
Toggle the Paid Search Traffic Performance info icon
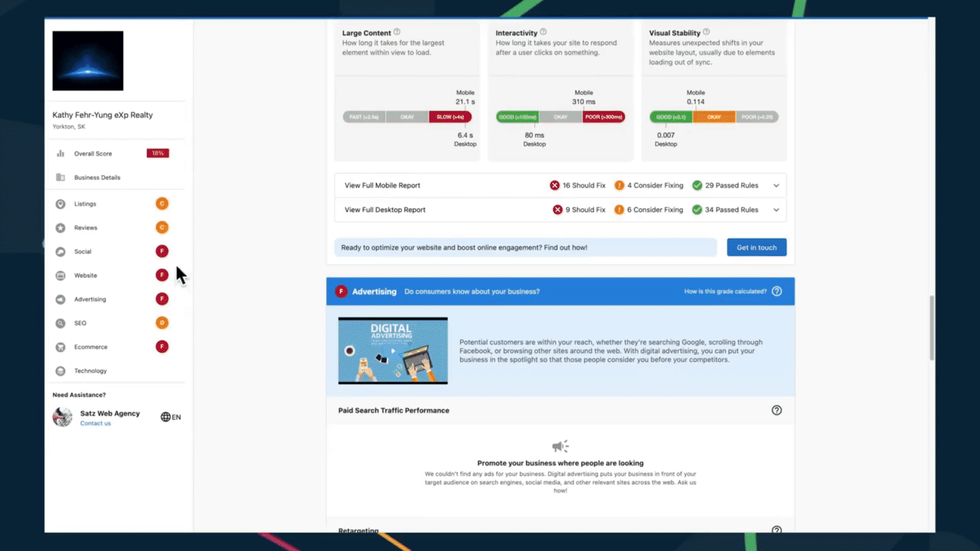[x=777, y=410]
